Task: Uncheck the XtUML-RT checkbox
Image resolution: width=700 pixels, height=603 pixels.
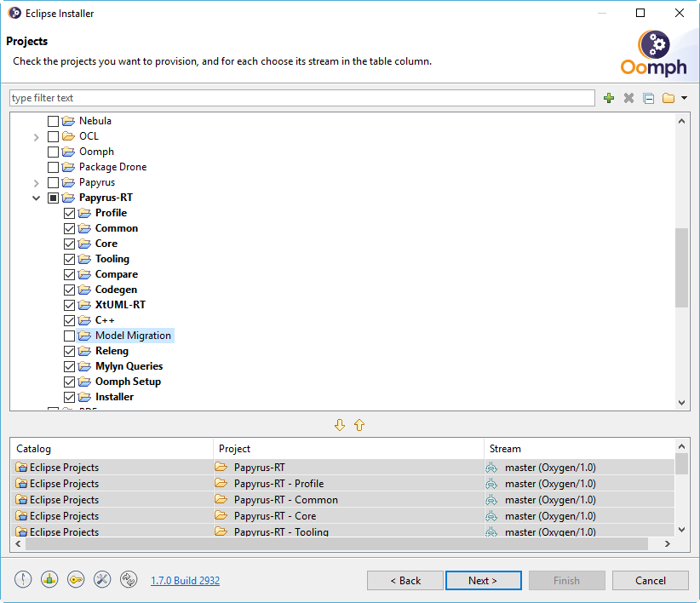Action: (x=69, y=305)
